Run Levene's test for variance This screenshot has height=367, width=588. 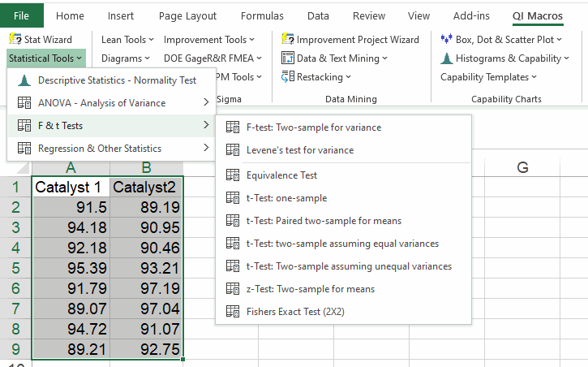(300, 150)
